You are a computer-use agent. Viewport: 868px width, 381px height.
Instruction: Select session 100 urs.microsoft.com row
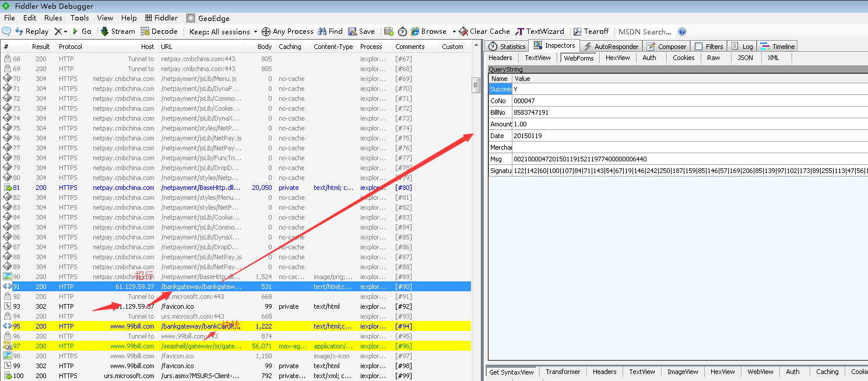pyautogui.click(x=236, y=376)
